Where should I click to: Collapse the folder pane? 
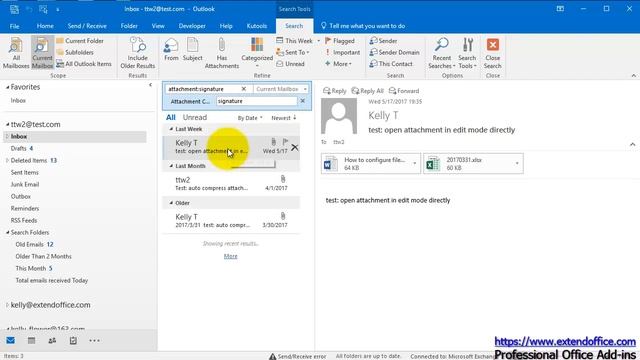pos(150,85)
